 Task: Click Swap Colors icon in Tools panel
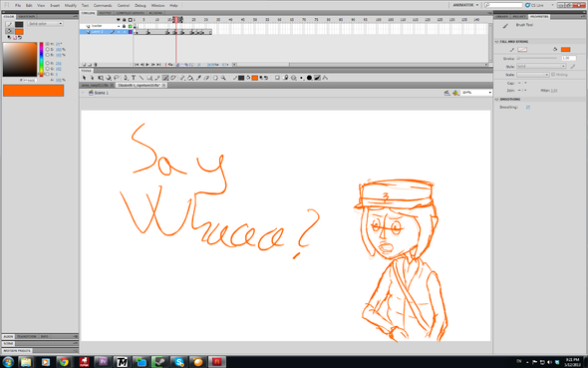pos(266,78)
